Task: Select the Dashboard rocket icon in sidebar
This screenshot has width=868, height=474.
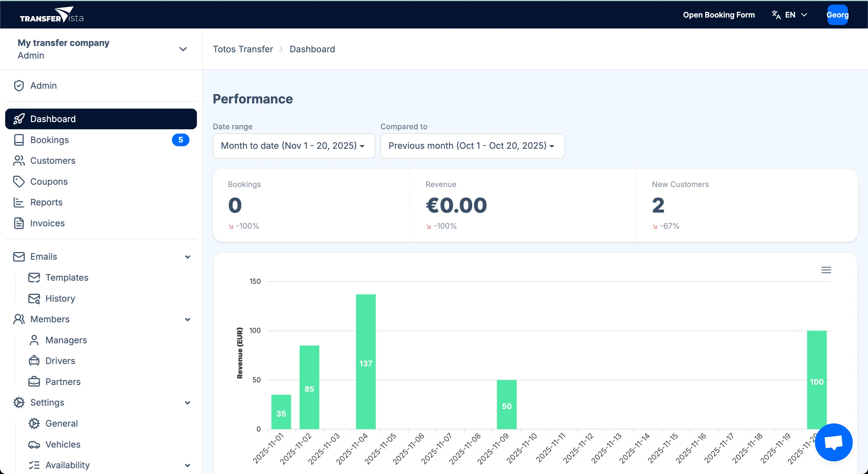Action: pos(19,119)
